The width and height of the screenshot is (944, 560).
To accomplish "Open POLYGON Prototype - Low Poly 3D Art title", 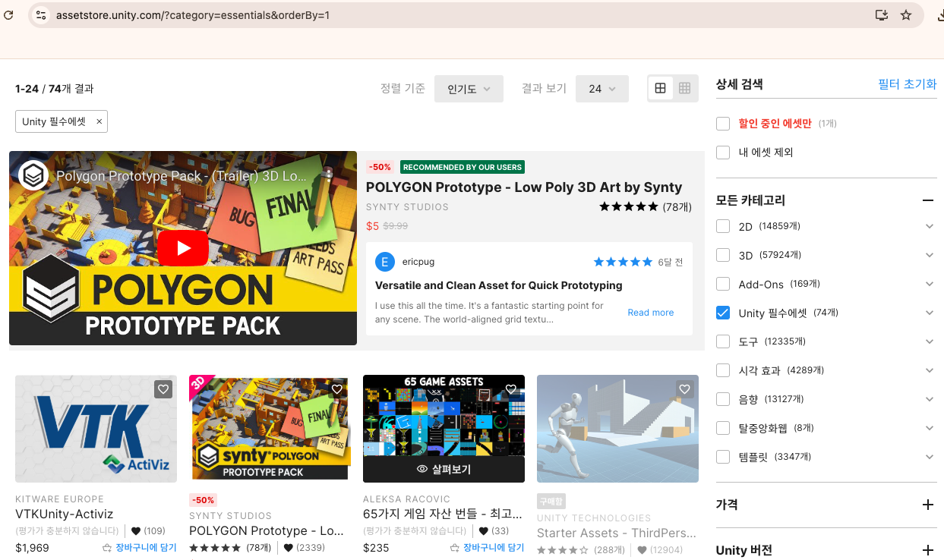I will tap(524, 187).
